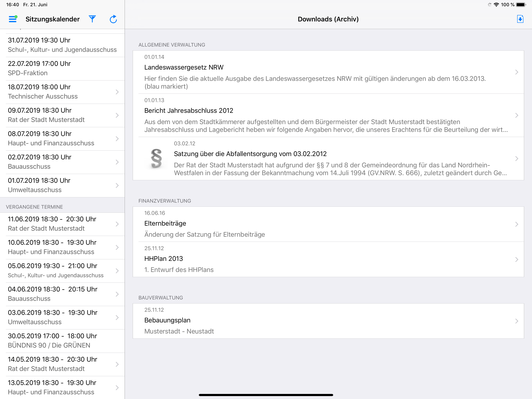Open the hamburger menu icon
The image size is (532, 399).
tap(13, 19)
